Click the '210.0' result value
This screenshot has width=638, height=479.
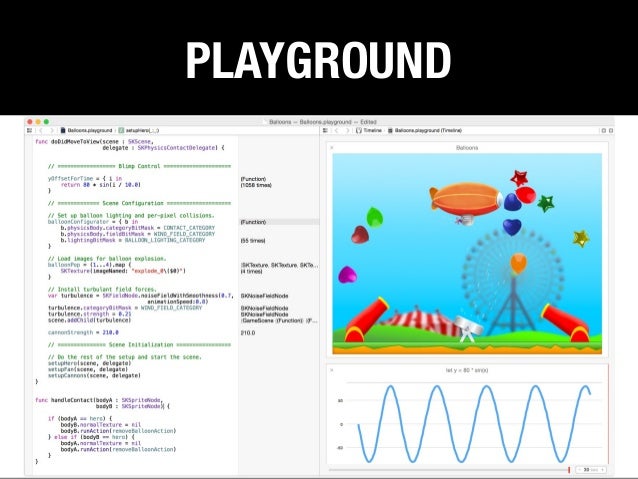point(248,333)
